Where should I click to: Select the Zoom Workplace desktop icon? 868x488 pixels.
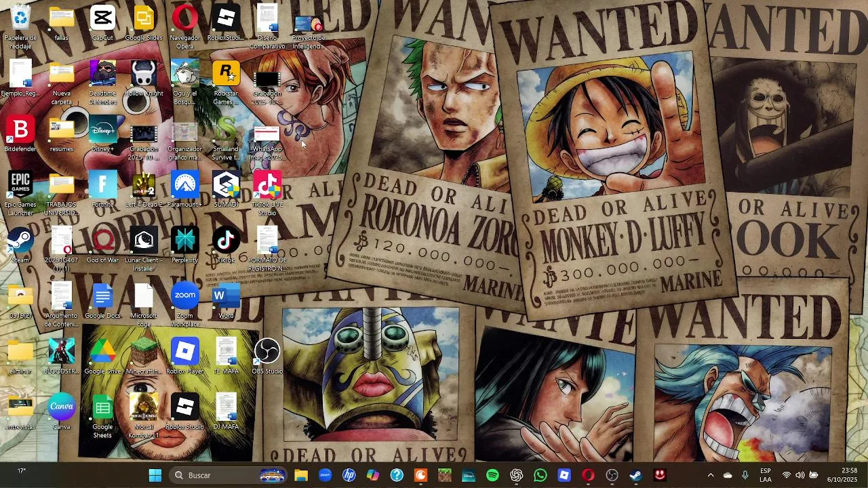tap(184, 304)
